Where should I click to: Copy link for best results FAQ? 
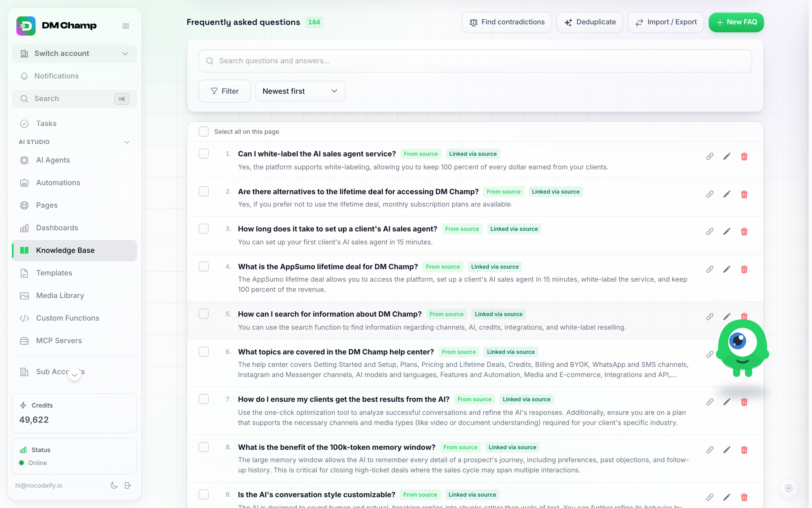710,402
